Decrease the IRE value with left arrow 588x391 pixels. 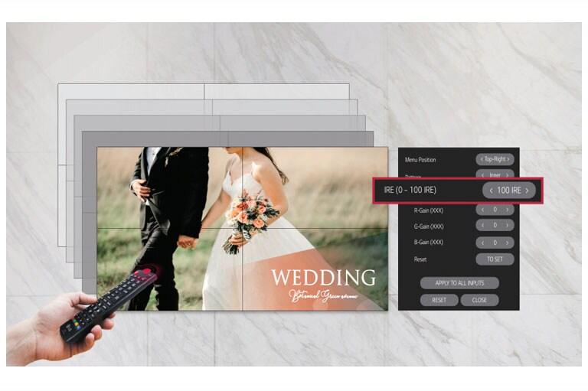point(491,190)
